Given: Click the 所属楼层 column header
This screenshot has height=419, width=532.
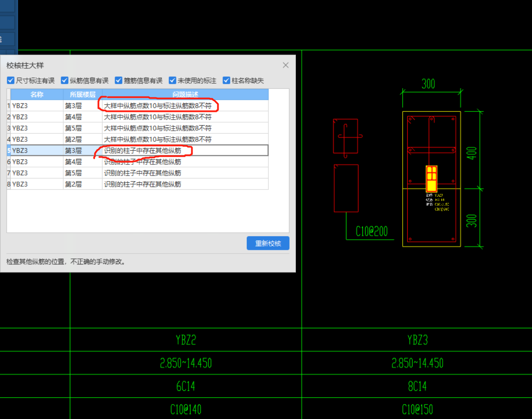Looking at the screenshot, I should (83, 94).
